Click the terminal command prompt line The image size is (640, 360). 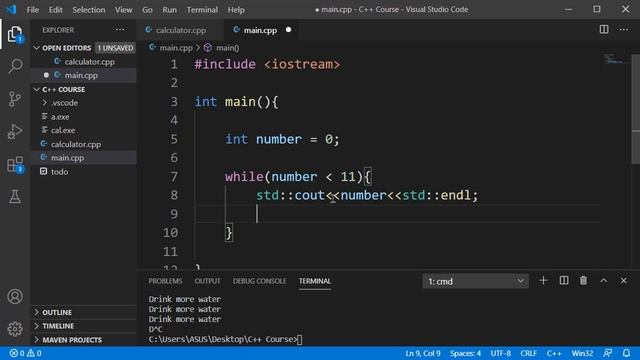(x=225, y=339)
